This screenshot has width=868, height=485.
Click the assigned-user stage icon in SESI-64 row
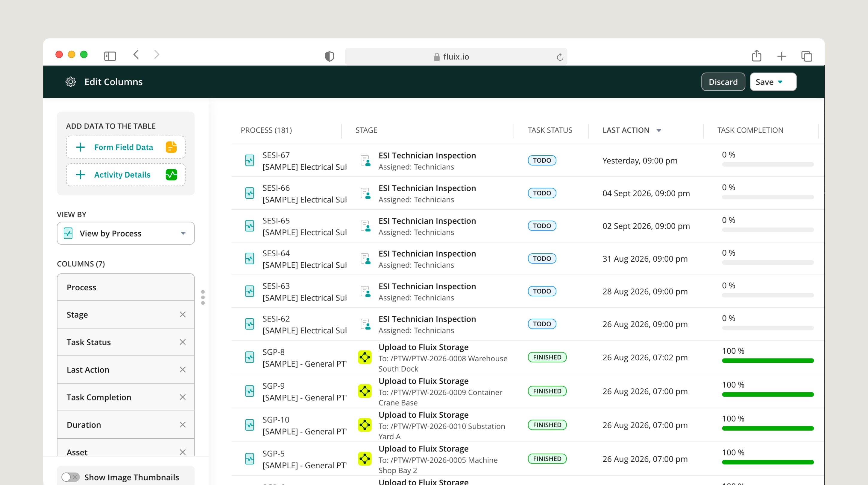[365, 258]
